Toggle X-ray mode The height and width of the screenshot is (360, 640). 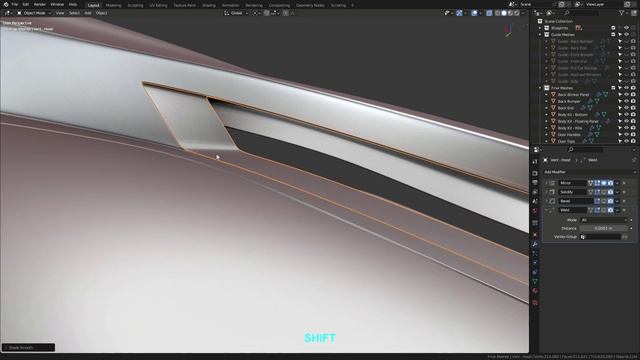coord(489,13)
